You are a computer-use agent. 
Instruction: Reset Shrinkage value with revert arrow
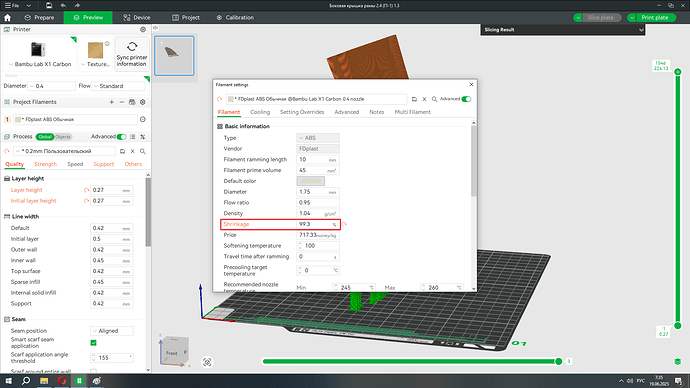tap(344, 224)
